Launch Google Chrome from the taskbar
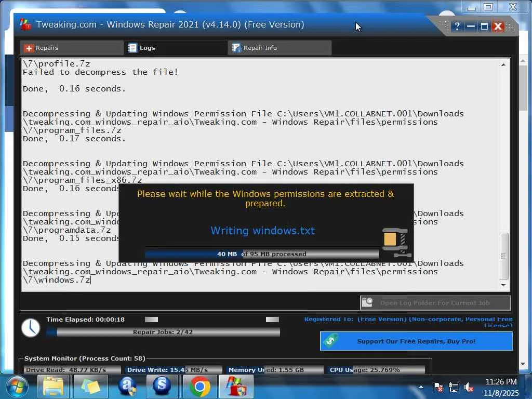Image resolution: width=532 pixels, height=399 pixels. pos(199,387)
